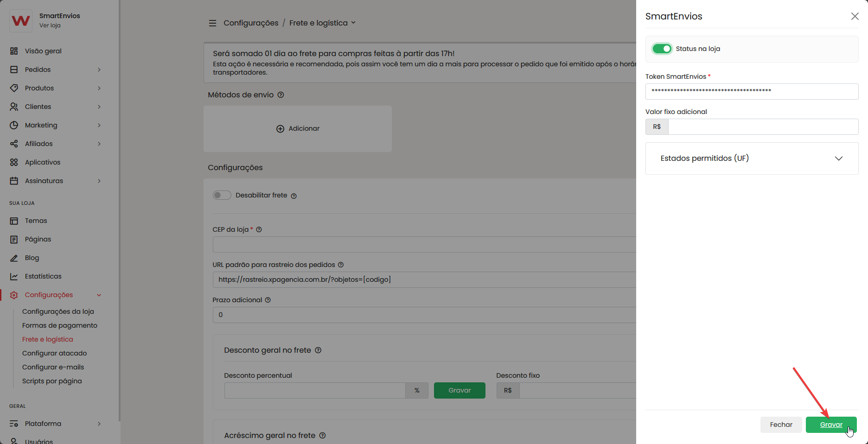Click the Páginas document icon

[x=14, y=239]
